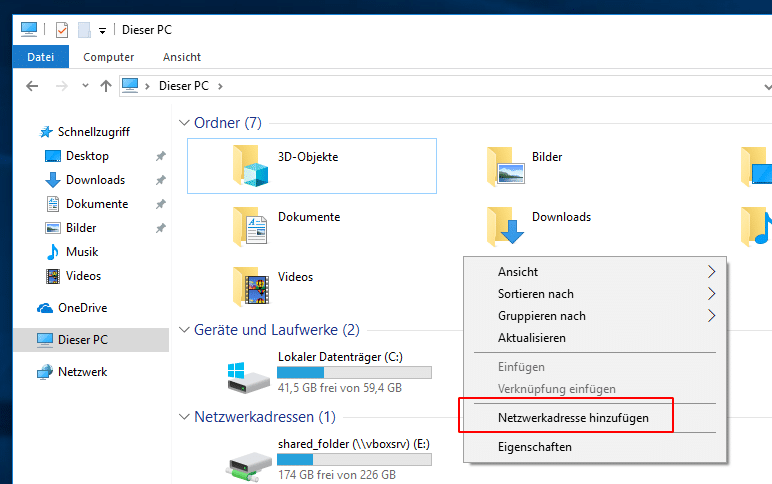Open Netzwerk in the sidebar
Screen dimensions: 772x484
click(82, 372)
